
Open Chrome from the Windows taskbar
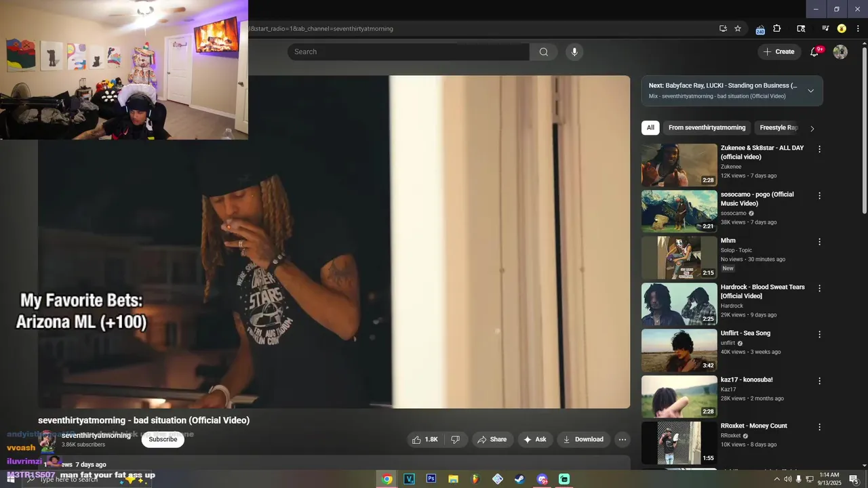pyautogui.click(x=387, y=479)
